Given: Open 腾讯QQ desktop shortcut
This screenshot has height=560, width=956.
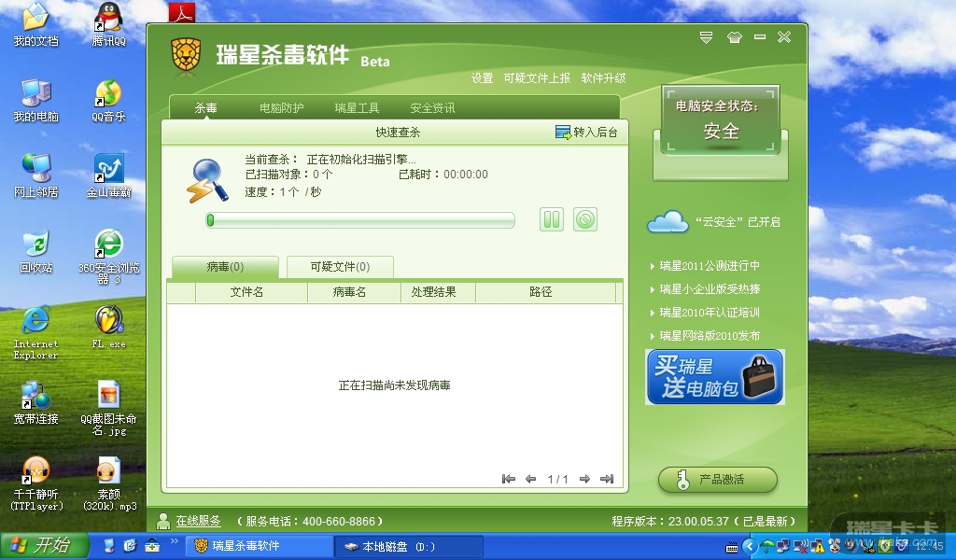Looking at the screenshot, I should 108,25.
